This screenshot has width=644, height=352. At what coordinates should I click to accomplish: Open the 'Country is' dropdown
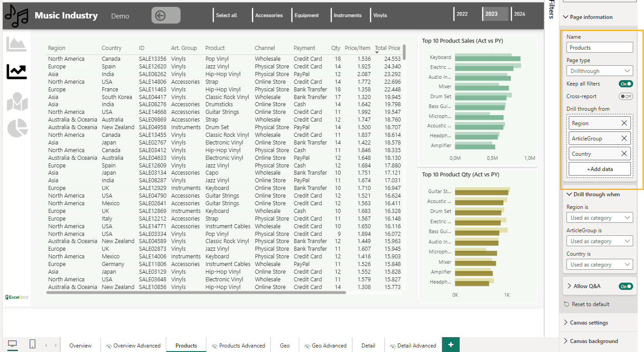(599, 264)
